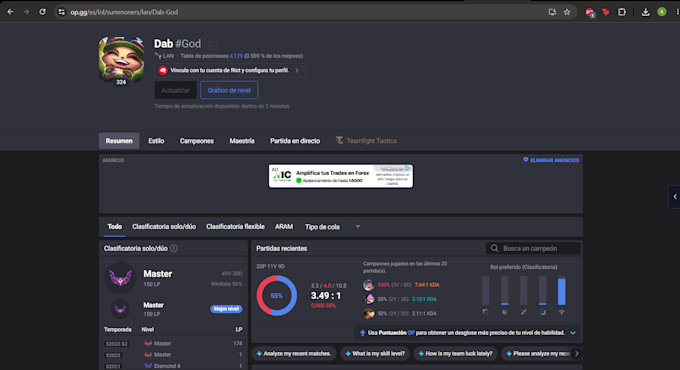Open the Teamfight Tactics tab
680x370 pixels.
tap(366, 141)
